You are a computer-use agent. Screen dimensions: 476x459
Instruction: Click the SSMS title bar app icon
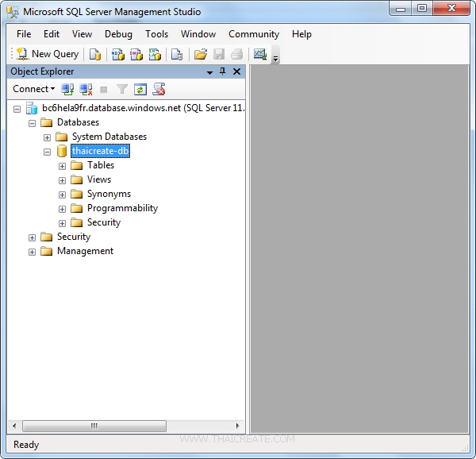tap(13, 12)
